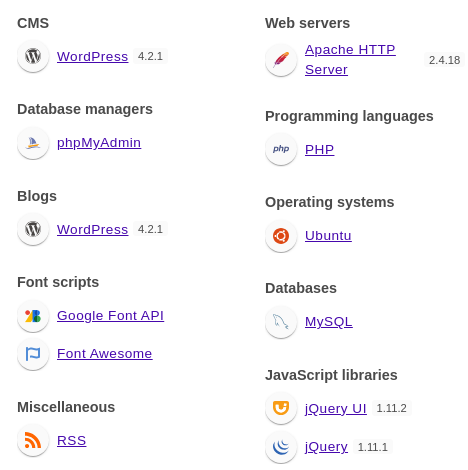Click the phpMyAdmin sailboat icon
Image resolution: width=468 pixels, height=470 pixels.
click(33, 143)
